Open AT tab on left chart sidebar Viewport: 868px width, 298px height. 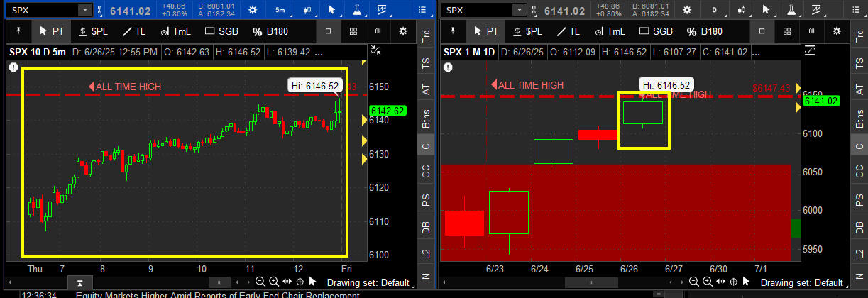426,89
